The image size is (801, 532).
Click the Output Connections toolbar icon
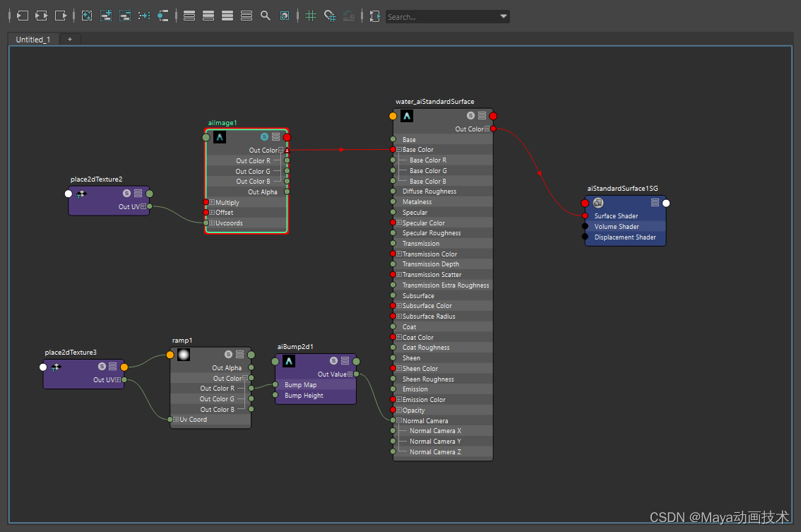60,16
